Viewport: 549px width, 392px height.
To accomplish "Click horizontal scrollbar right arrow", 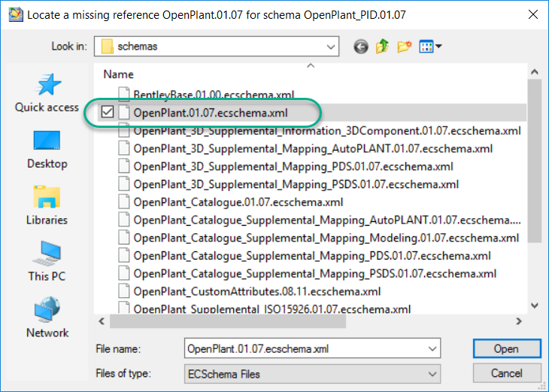I will pos(519,321).
